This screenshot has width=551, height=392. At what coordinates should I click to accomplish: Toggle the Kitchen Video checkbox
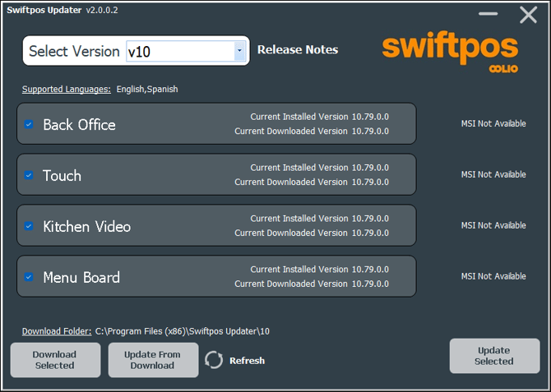[x=29, y=226]
